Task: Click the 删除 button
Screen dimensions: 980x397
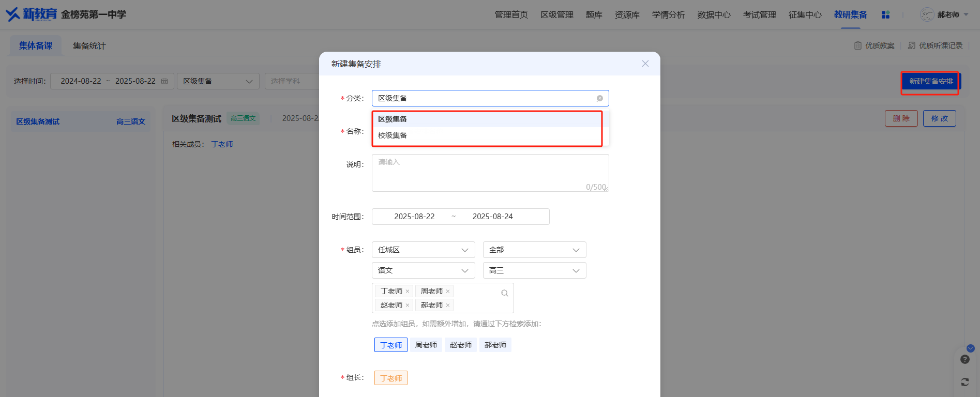Action: click(x=901, y=118)
